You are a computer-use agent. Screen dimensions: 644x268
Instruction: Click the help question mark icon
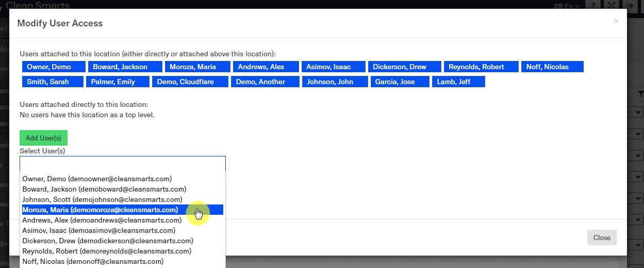(x=593, y=6)
